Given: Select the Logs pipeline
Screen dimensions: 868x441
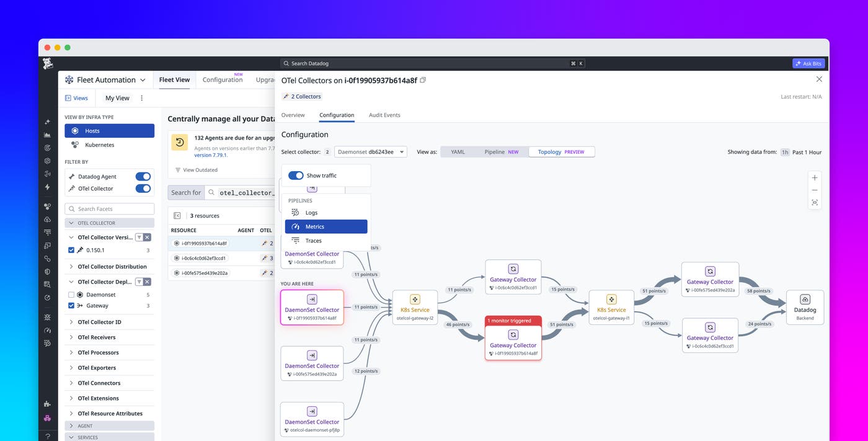Looking at the screenshot, I should 326,213.
